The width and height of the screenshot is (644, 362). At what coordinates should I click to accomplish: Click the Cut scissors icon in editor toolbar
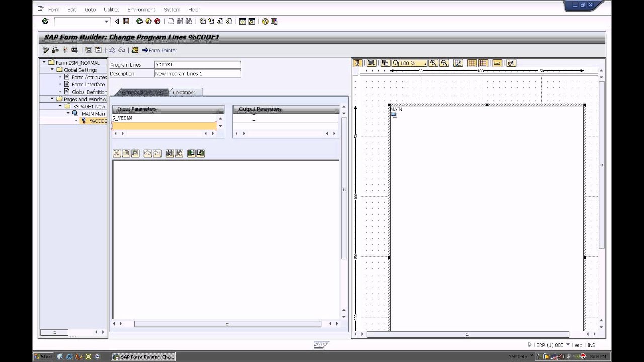(x=117, y=153)
